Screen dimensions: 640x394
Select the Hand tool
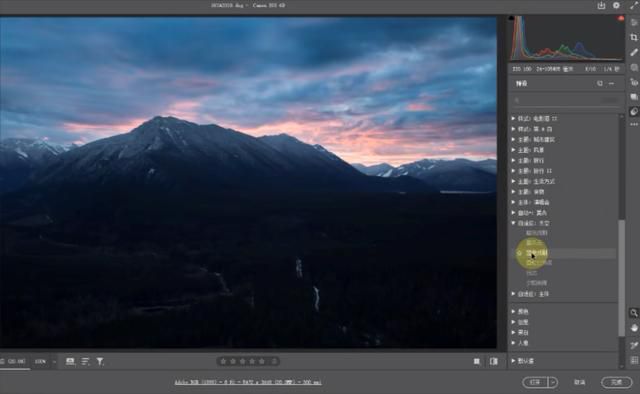click(633, 328)
